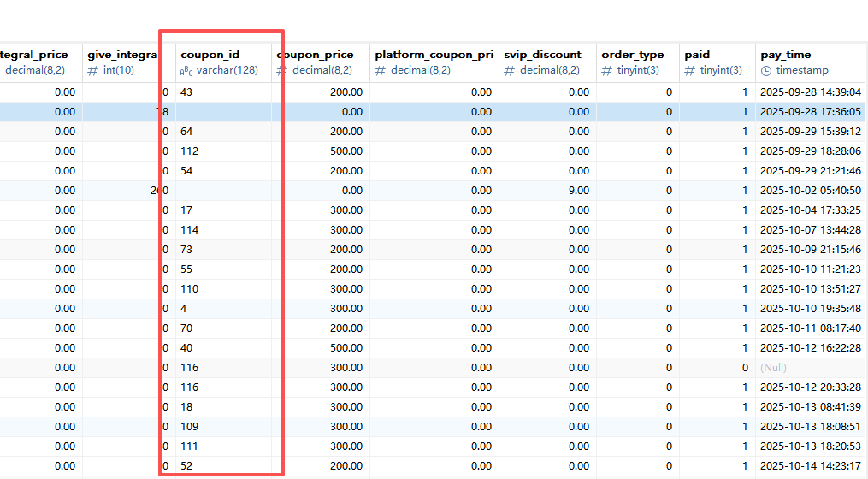This screenshot has width=868, height=479.
Task: Click the order_type column header
Action: pos(632,55)
